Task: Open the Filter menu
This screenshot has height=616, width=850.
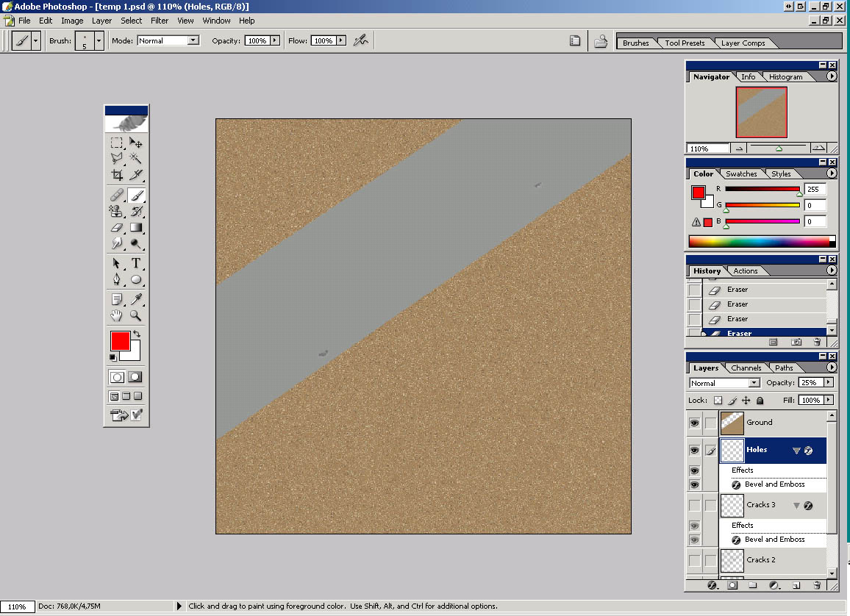Action: [x=159, y=21]
